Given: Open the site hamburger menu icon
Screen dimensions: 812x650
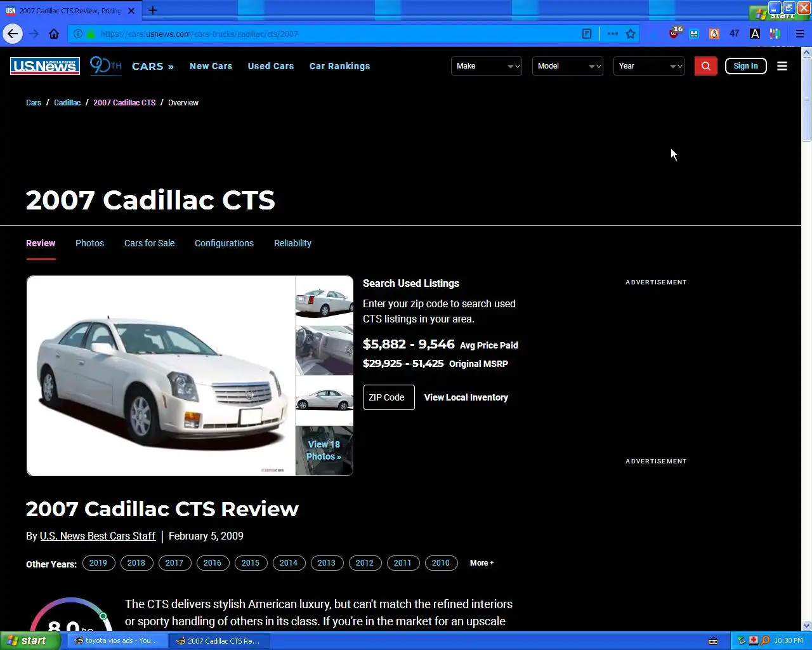Looking at the screenshot, I should coord(782,66).
